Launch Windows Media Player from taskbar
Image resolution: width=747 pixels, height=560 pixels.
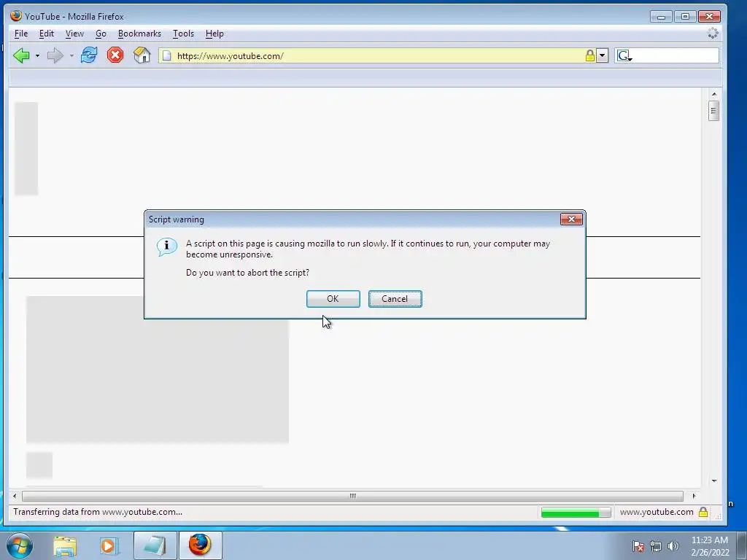[x=109, y=545]
